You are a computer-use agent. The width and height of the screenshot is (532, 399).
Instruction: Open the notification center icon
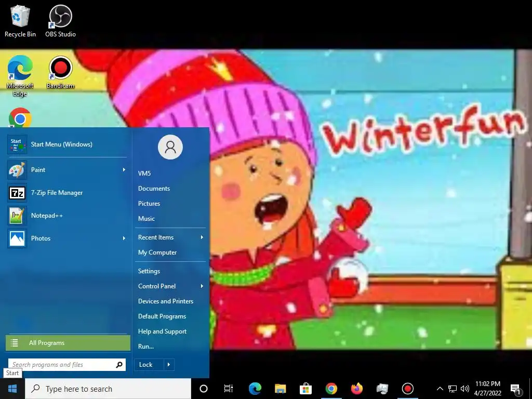tap(515, 389)
